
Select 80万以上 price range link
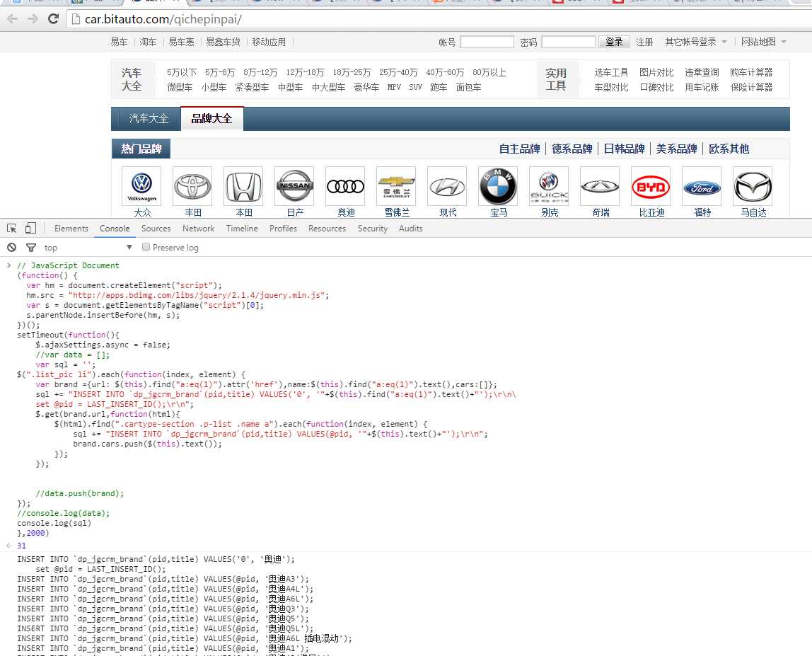[489, 73]
